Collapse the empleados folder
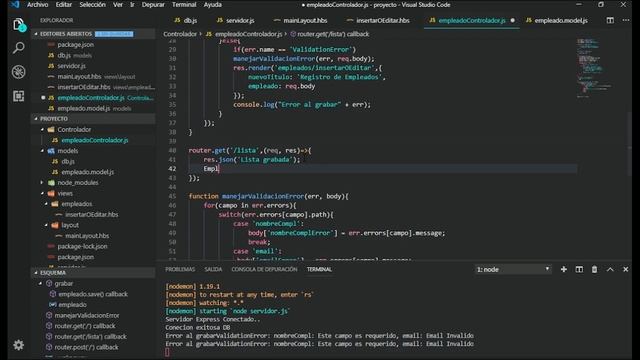The height and width of the screenshot is (360, 640). coord(46,204)
